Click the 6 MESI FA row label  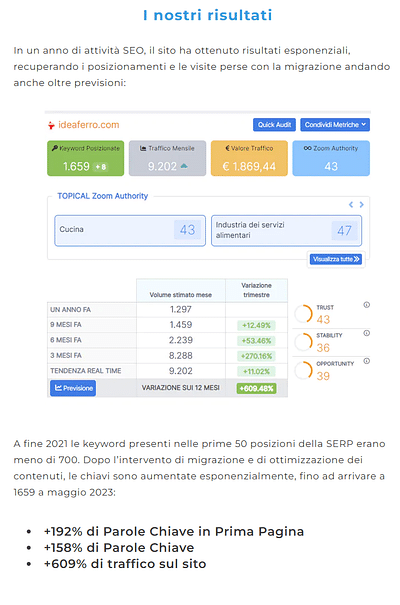66,340
